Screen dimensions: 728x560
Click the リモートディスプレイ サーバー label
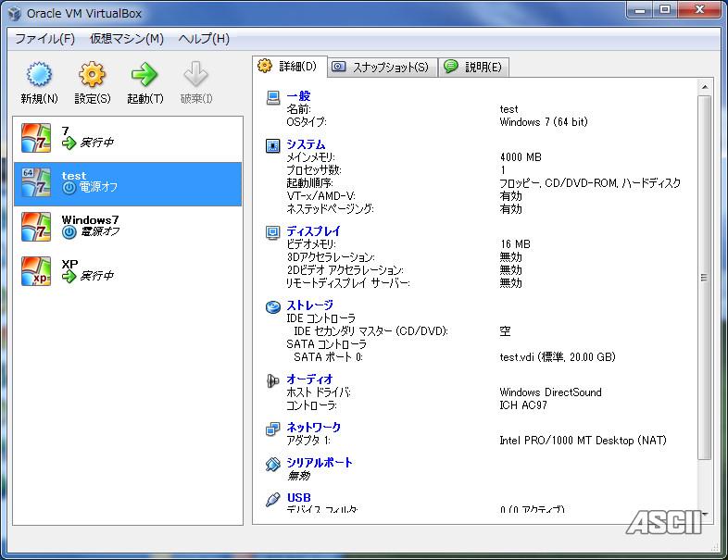click(347, 283)
